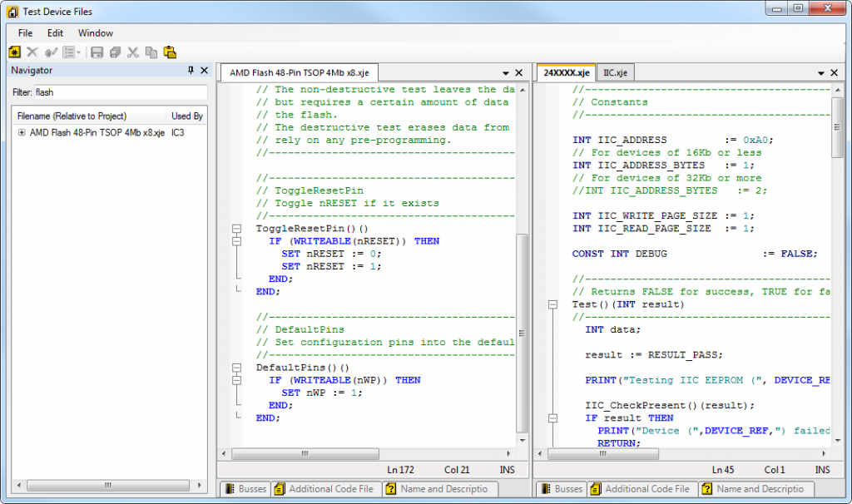Open the Paste icon on the toolbar

pyautogui.click(x=168, y=52)
